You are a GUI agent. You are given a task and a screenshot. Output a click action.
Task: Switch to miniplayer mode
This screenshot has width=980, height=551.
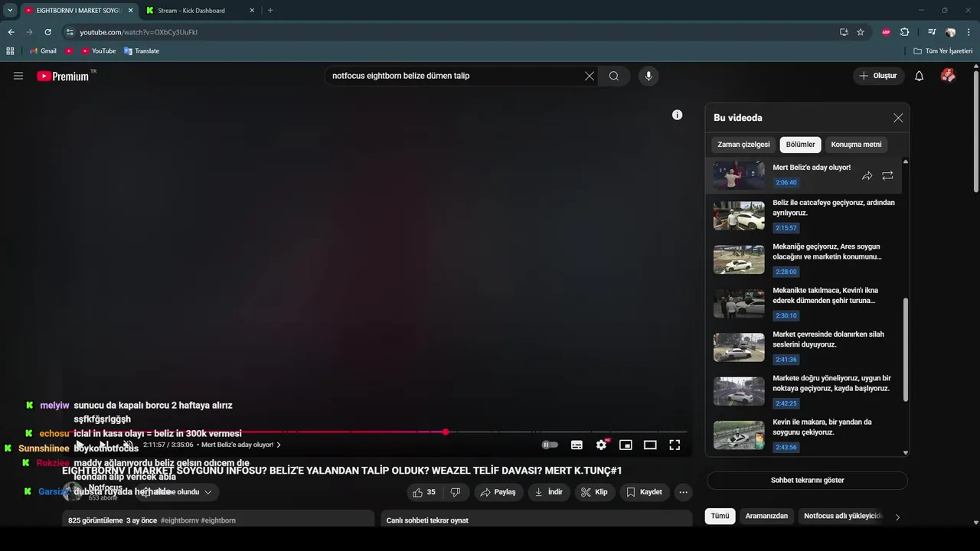626,445
